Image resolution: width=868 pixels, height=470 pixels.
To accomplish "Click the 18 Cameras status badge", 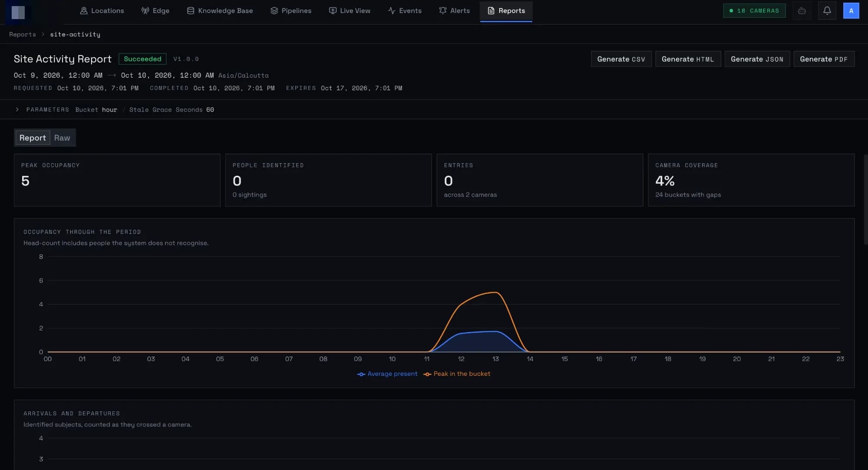I will pyautogui.click(x=754, y=11).
